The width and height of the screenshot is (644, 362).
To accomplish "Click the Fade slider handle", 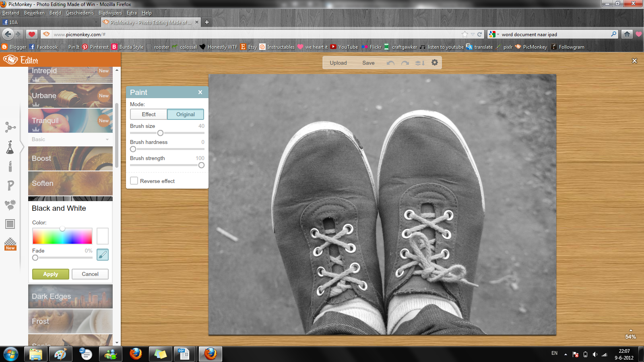I will 35,257.
